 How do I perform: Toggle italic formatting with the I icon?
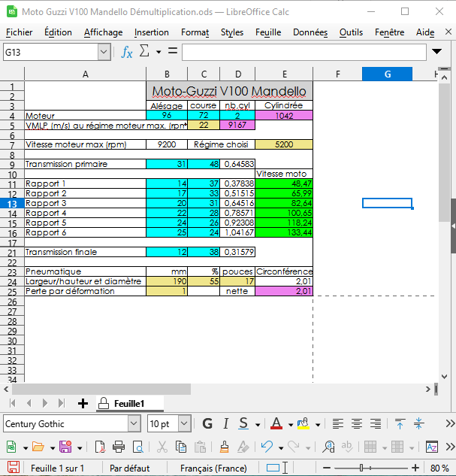click(225, 423)
